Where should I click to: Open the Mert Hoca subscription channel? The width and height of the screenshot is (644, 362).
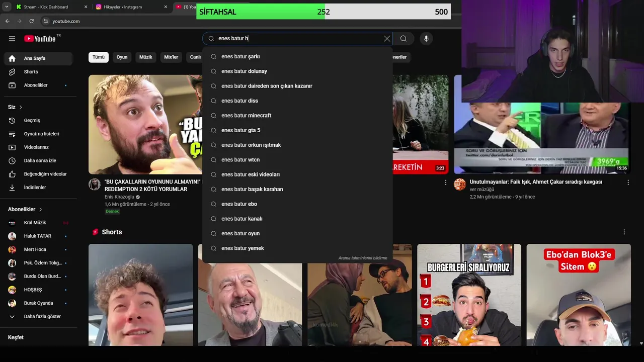[38, 249]
